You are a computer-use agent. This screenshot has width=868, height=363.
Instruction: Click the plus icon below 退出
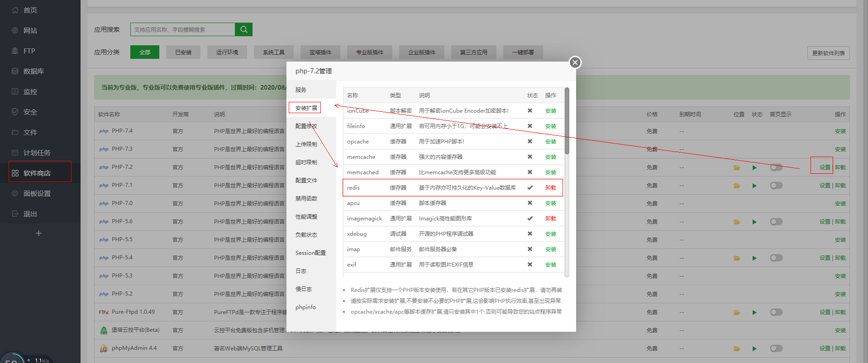coord(39,233)
